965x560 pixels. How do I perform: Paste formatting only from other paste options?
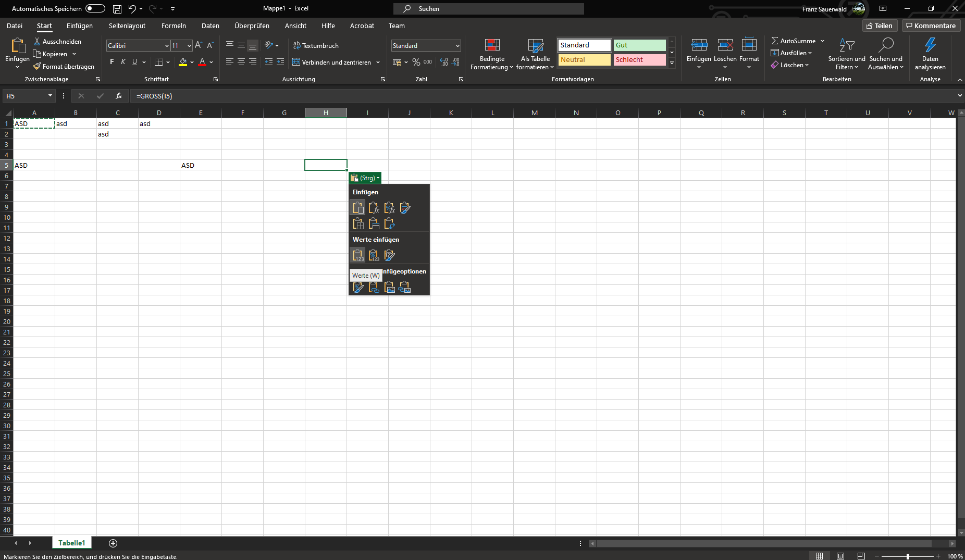click(358, 287)
